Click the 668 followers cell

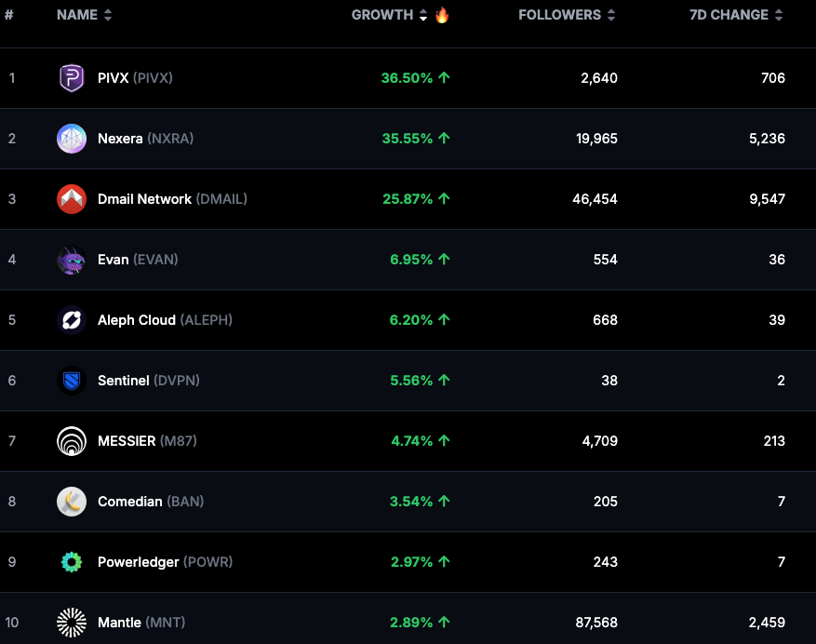(605, 319)
